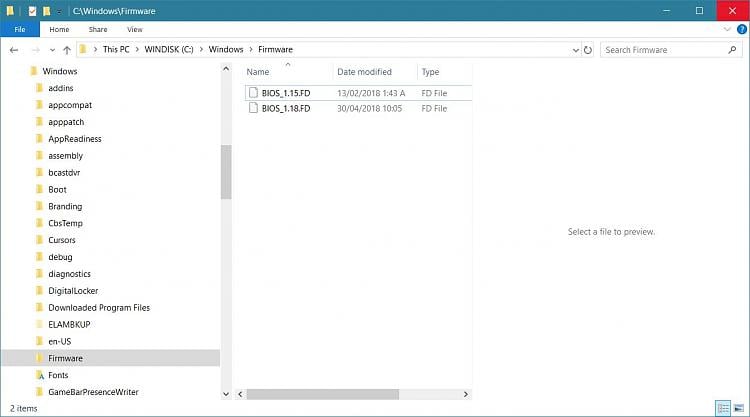Open the File ribbon tab
Image resolution: width=750 pixels, height=417 pixels.
click(20, 29)
